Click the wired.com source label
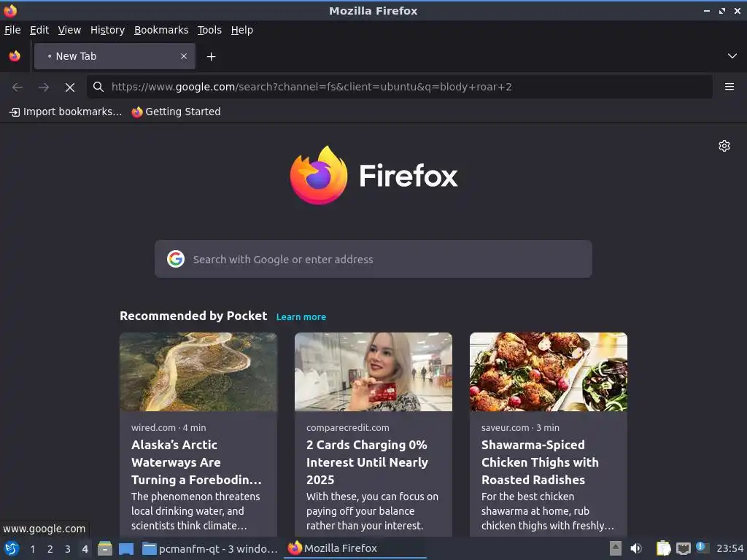Image resolution: width=747 pixels, height=560 pixels. pos(153,427)
